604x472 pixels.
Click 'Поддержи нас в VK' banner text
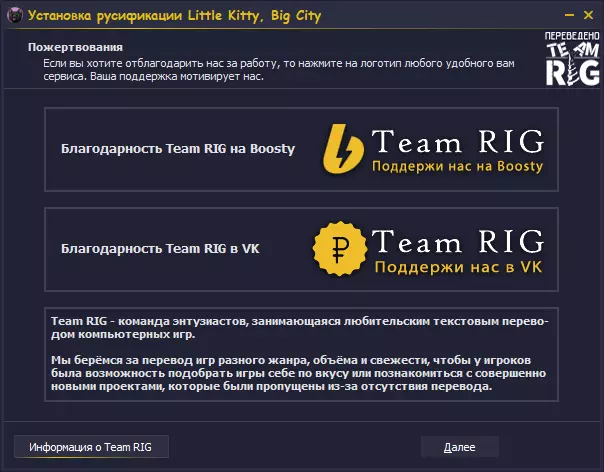458,267
